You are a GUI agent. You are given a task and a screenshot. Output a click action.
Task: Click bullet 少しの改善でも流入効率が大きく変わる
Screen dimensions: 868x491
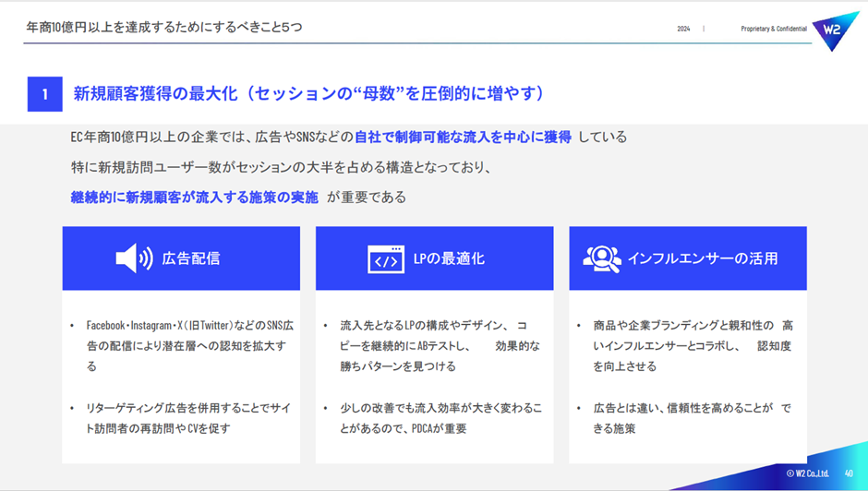point(440,418)
